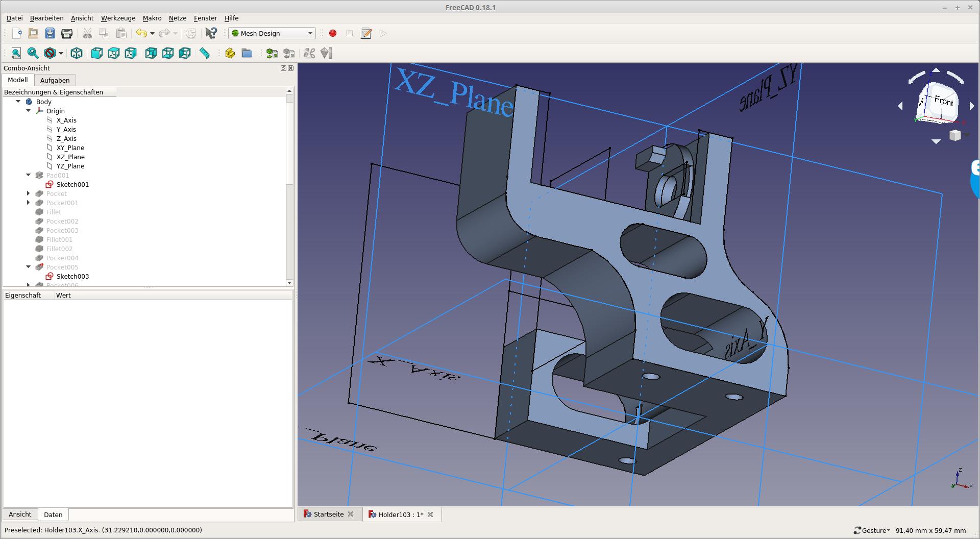Click the Redo arrow icon

164,33
